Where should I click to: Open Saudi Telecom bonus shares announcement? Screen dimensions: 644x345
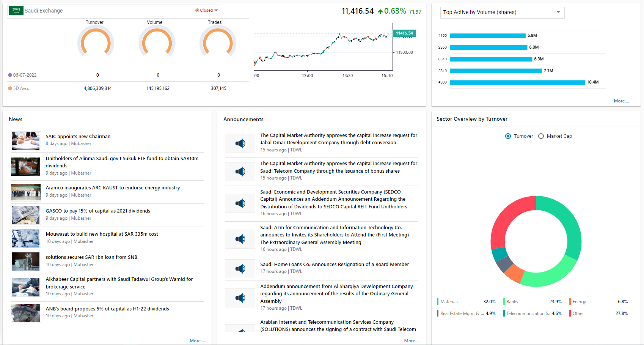point(339,167)
